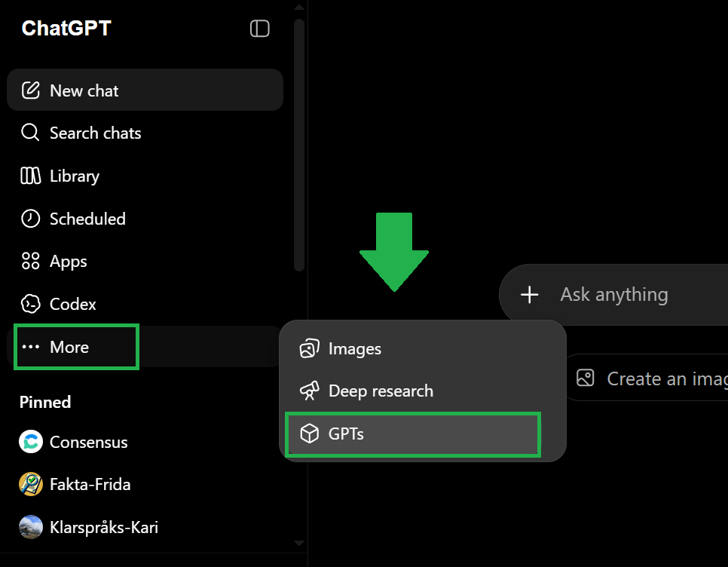The width and height of the screenshot is (728, 567).
Task: Open pinned Klarspråks-Kari GPT
Action: (145, 527)
